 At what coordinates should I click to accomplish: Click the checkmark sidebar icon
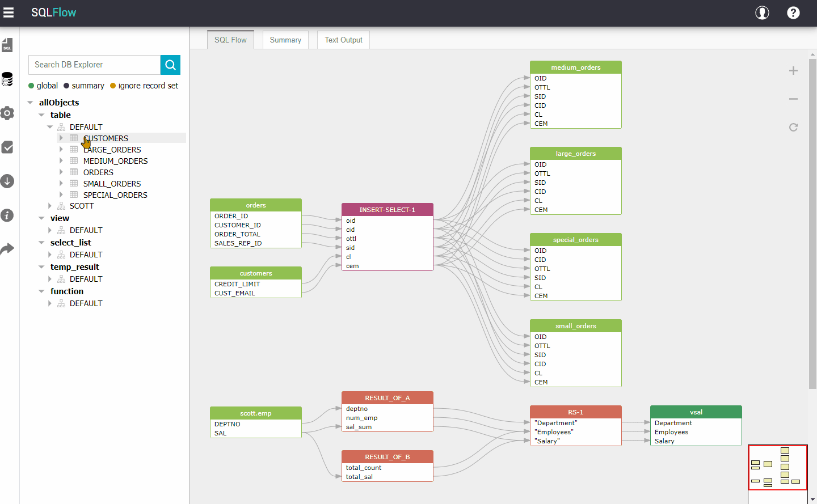pos(7,147)
